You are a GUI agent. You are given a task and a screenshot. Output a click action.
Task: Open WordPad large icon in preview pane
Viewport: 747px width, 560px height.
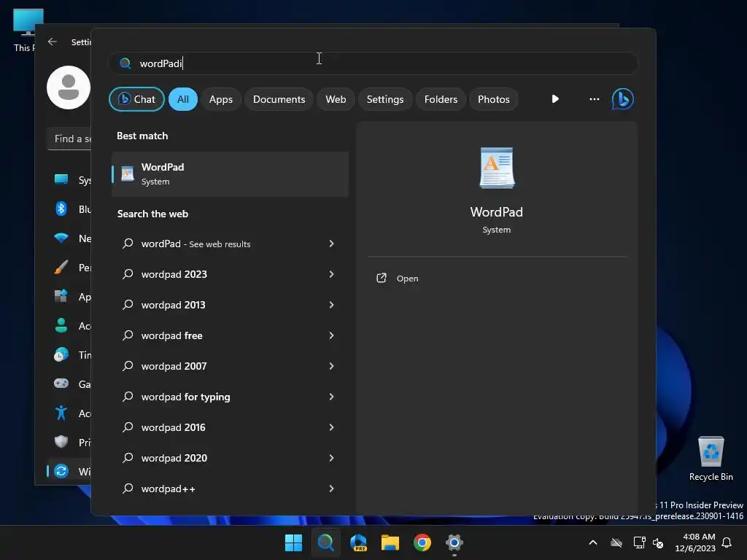(496, 168)
